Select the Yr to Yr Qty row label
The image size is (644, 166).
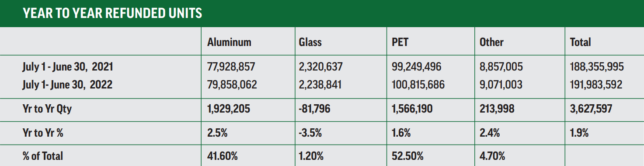[x=47, y=109]
